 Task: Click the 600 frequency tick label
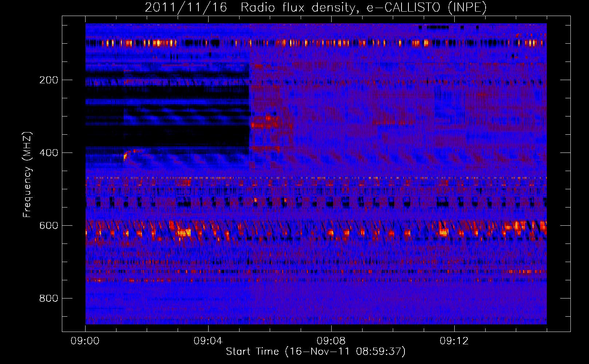click(x=49, y=226)
